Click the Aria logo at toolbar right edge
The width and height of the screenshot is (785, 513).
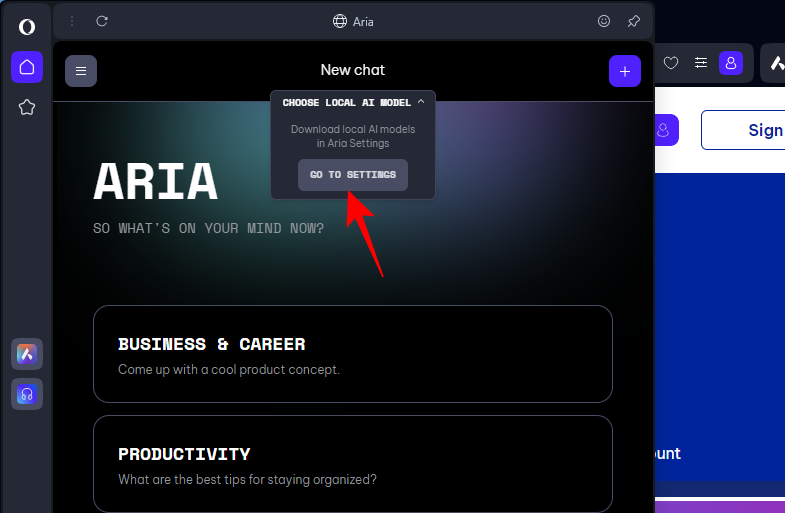(776, 63)
